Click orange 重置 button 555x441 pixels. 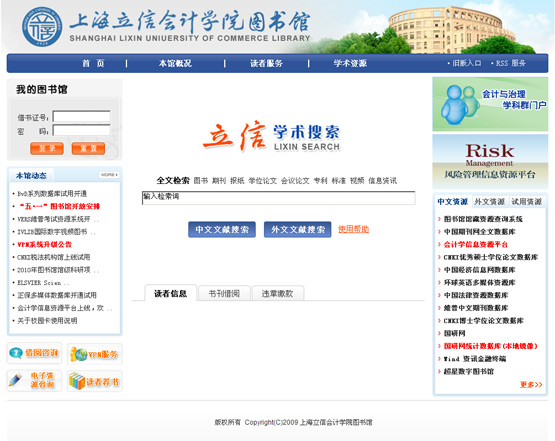point(88,149)
